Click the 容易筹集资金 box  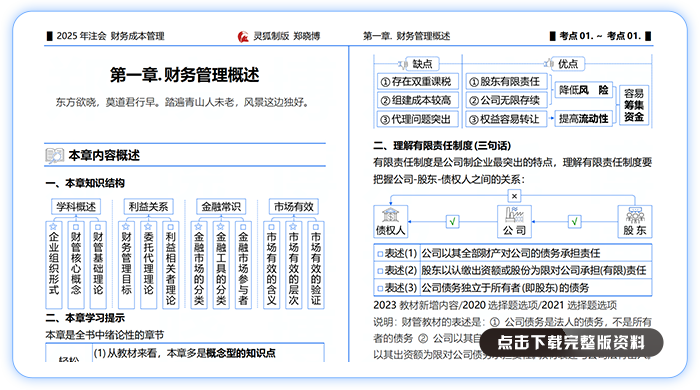click(x=634, y=105)
